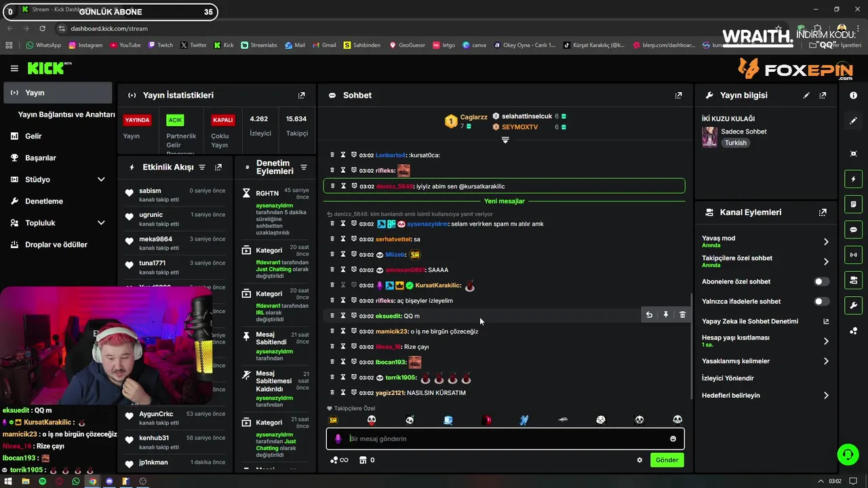Viewport: 868px width, 488px height.
Task: Click the document icon in right rail
Action: [853, 204]
